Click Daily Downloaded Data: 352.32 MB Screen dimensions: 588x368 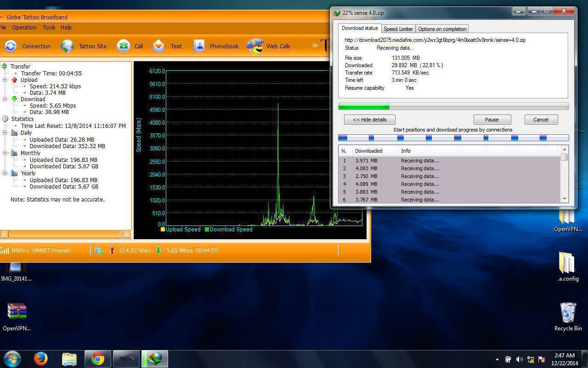(67, 146)
